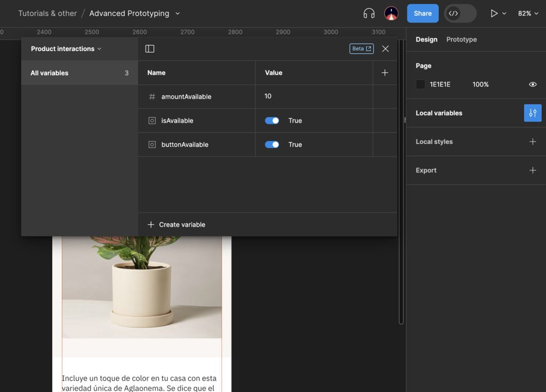Open the 82% zoom dropdown

pyautogui.click(x=527, y=13)
